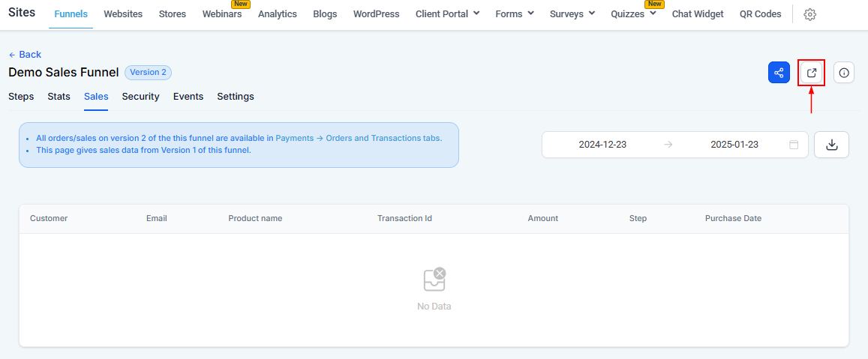Switch to the Stats tab
The height and width of the screenshot is (359, 868).
tap(59, 96)
